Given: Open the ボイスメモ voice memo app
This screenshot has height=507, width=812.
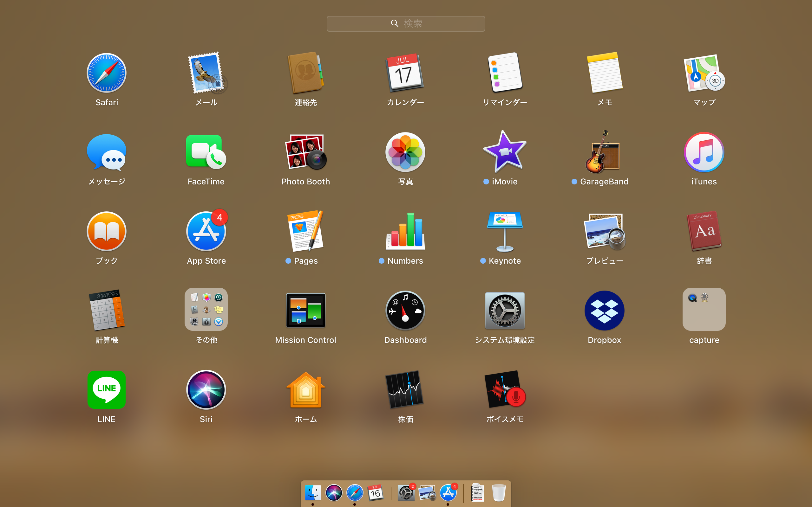Looking at the screenshot, I should pos(504,390).
